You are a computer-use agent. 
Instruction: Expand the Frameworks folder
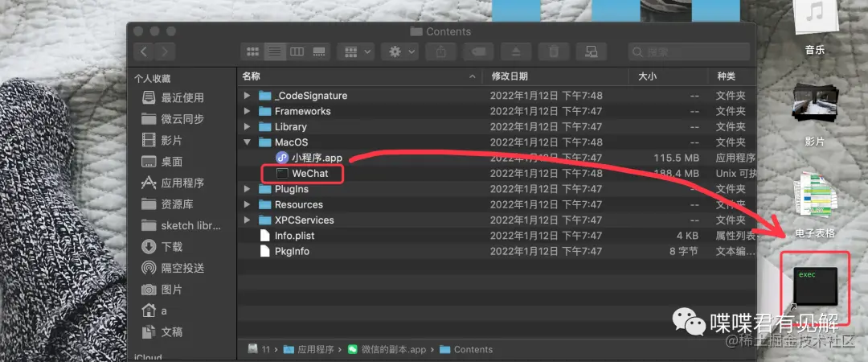(247, 112)
